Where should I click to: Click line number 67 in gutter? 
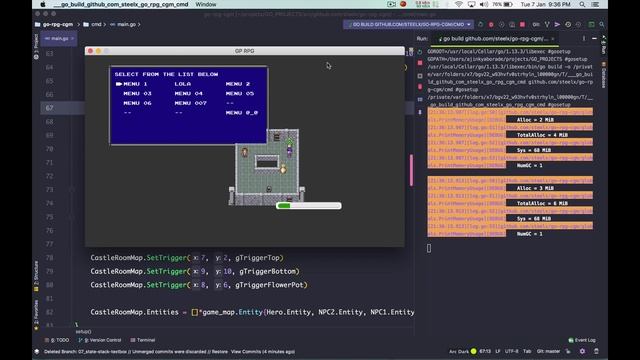point(49,108)
